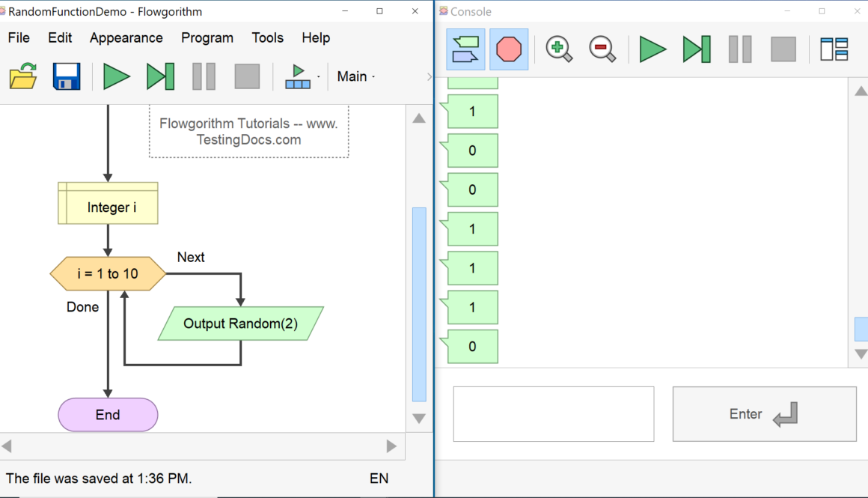Open the Program menu

click(x=207, y=37)
